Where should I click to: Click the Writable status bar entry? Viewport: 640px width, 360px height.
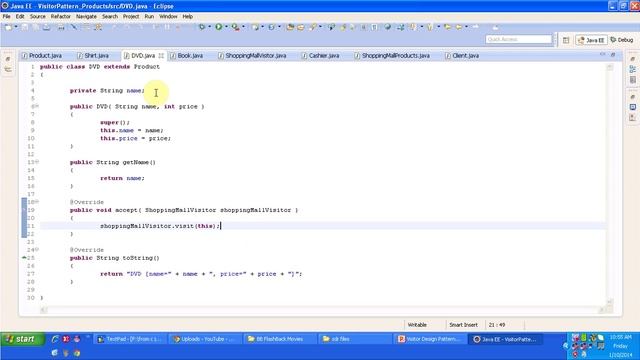tap(417, 325)
